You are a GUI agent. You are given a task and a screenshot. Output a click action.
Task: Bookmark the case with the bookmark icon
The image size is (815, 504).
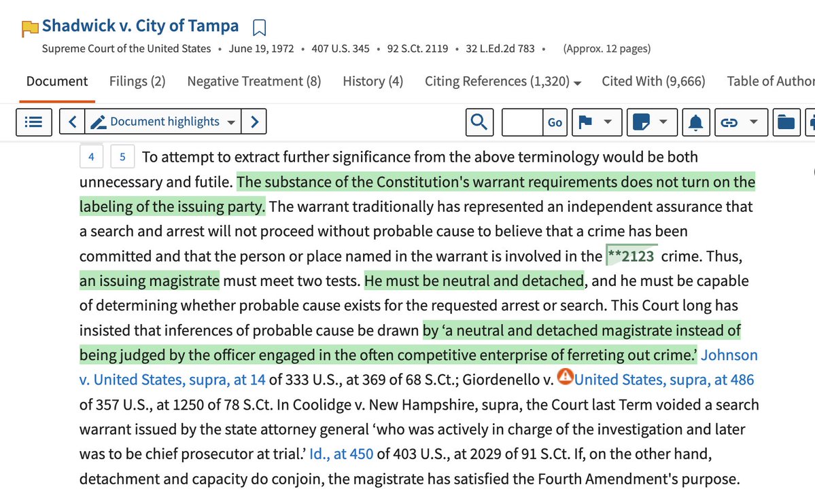[x=259, y=28]
